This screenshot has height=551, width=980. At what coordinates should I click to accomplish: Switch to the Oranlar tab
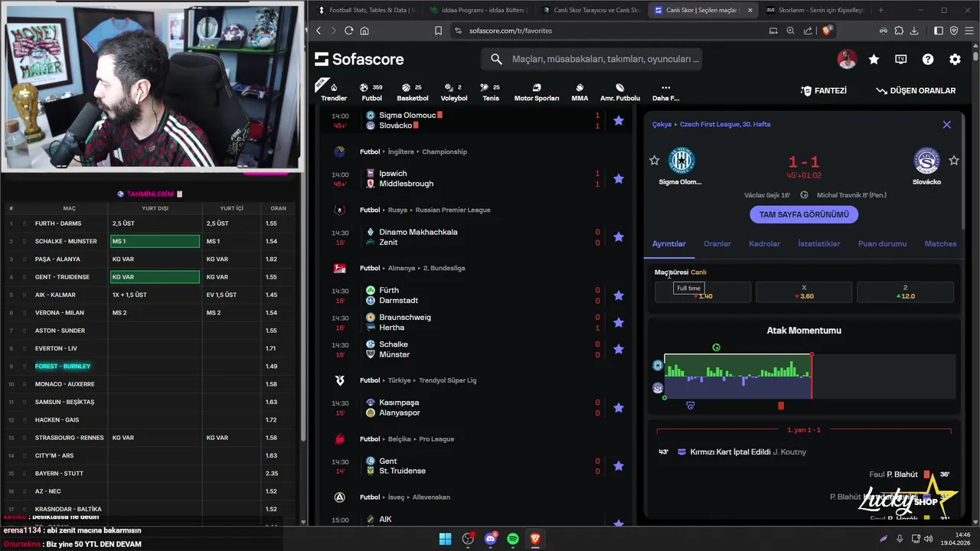pos(717,243)
